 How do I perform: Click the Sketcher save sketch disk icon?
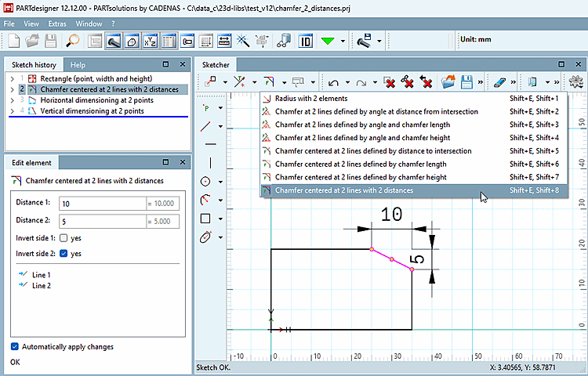[466, 82]
